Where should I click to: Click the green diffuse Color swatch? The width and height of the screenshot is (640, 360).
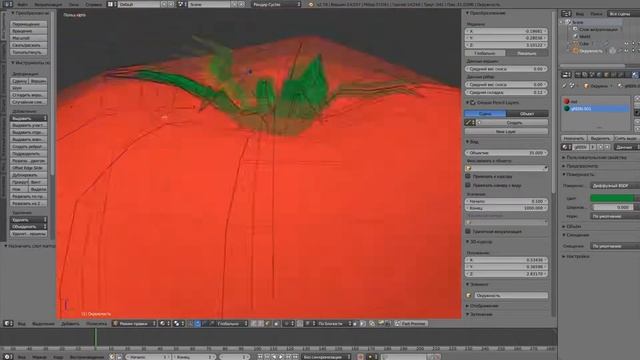click(x=612, y=198)
